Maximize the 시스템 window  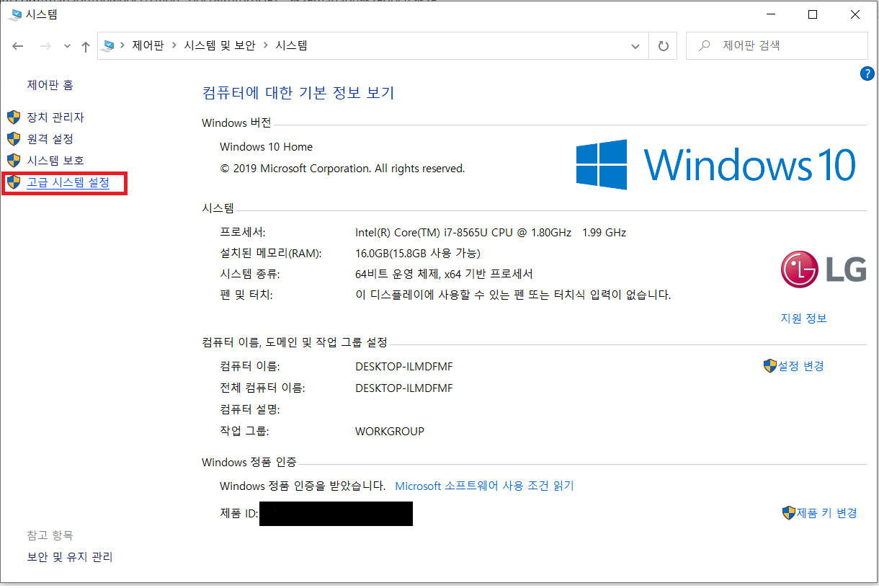tap(813, 14)
